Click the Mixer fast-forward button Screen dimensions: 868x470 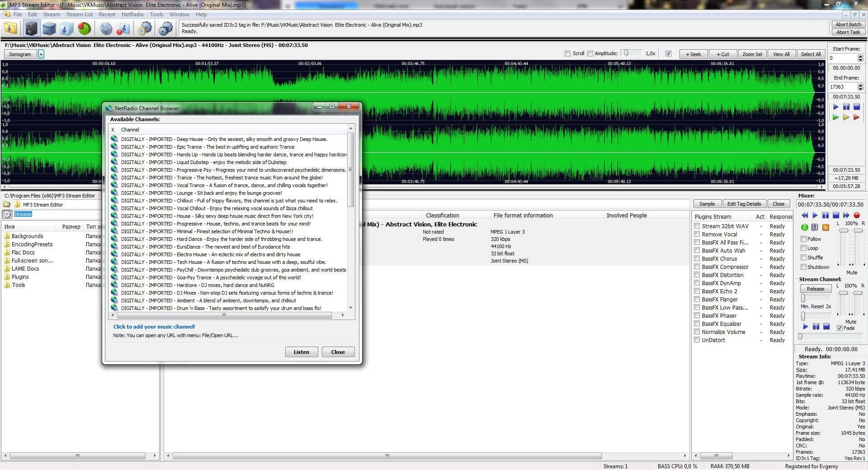click(846, 216)
